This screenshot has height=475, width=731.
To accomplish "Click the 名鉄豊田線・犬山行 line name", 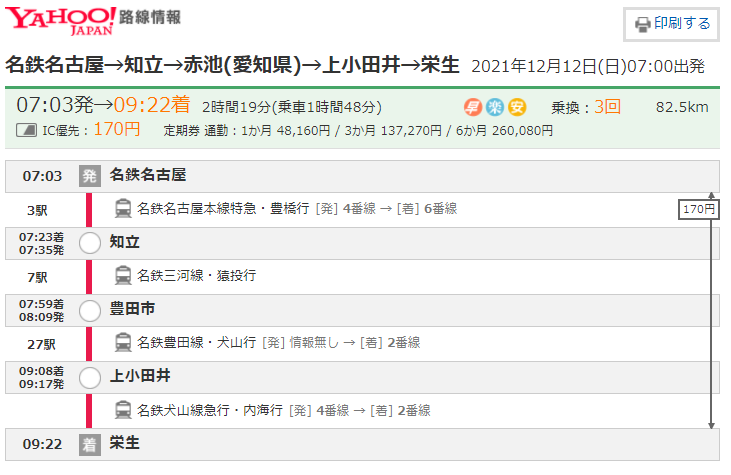I will (196, 343).
